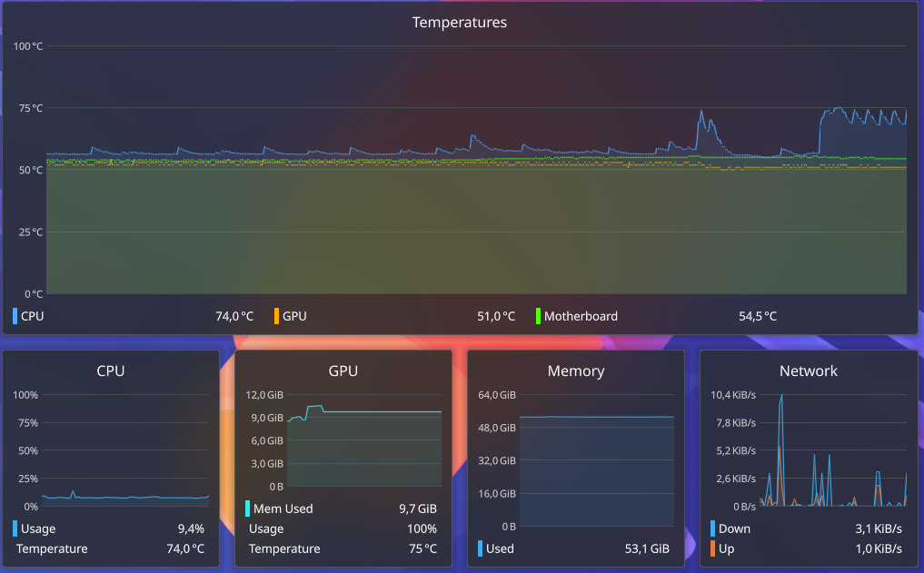This screenshot has width=924, height=573.
Task: Click the 9,4% CPU usage value
Action: [191, 529]
